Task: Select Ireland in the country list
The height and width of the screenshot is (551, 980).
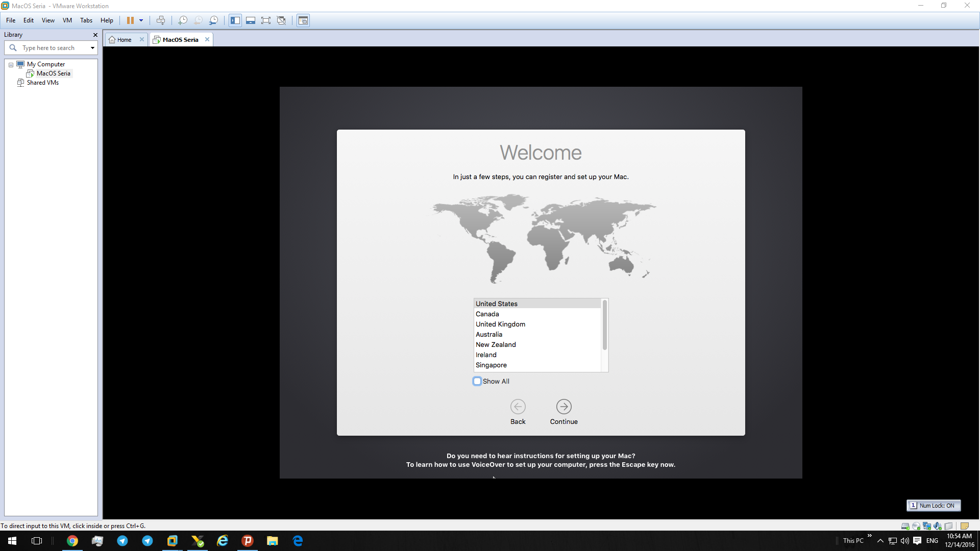Action: pos(537,355)
